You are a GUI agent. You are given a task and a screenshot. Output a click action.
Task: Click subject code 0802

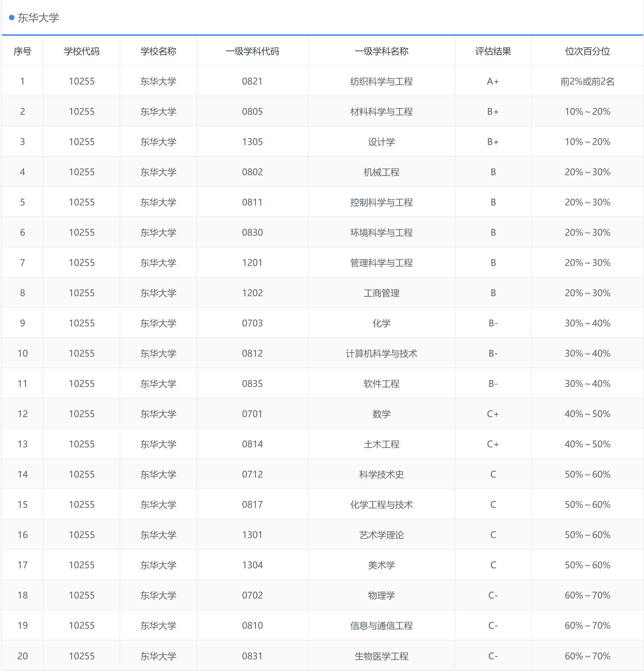(x=252, y=172)
